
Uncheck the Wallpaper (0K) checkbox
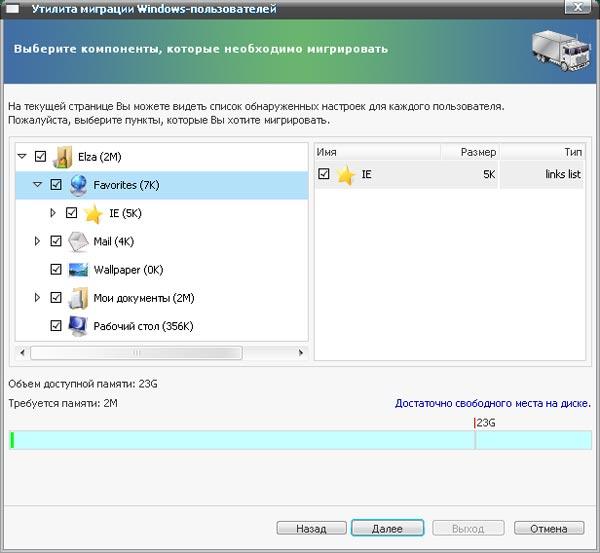[56, 269]
